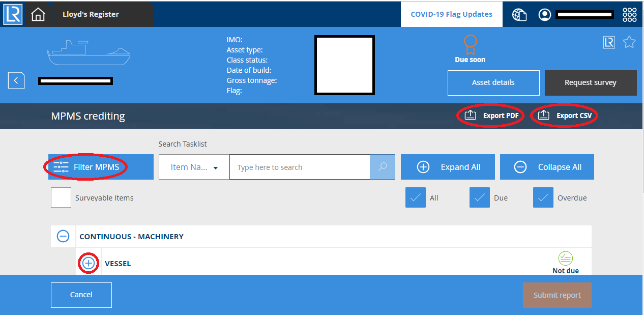The image size is (644, 315).
Task: Uncheck the Overdue filter checkbox
Action: [543, 197]
